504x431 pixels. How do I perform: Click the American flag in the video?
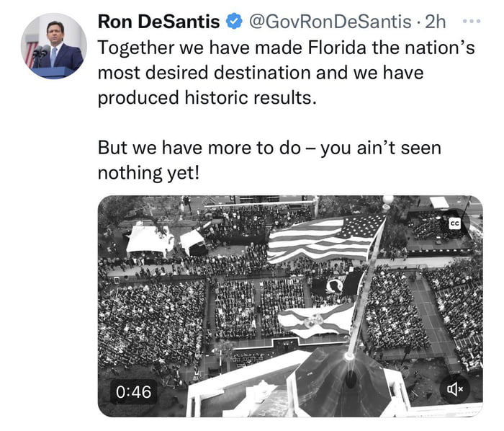(325, 239)
